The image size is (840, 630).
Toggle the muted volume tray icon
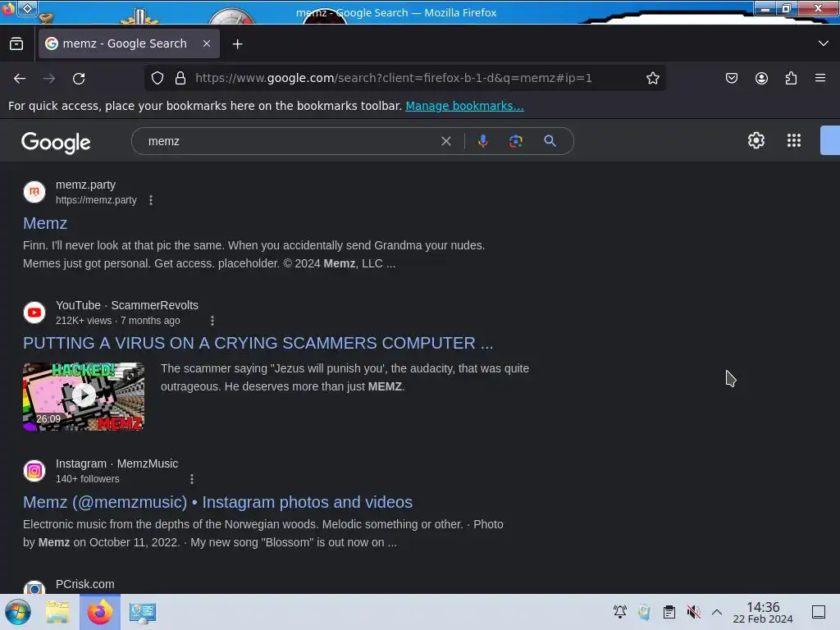(x=693, y=612)
